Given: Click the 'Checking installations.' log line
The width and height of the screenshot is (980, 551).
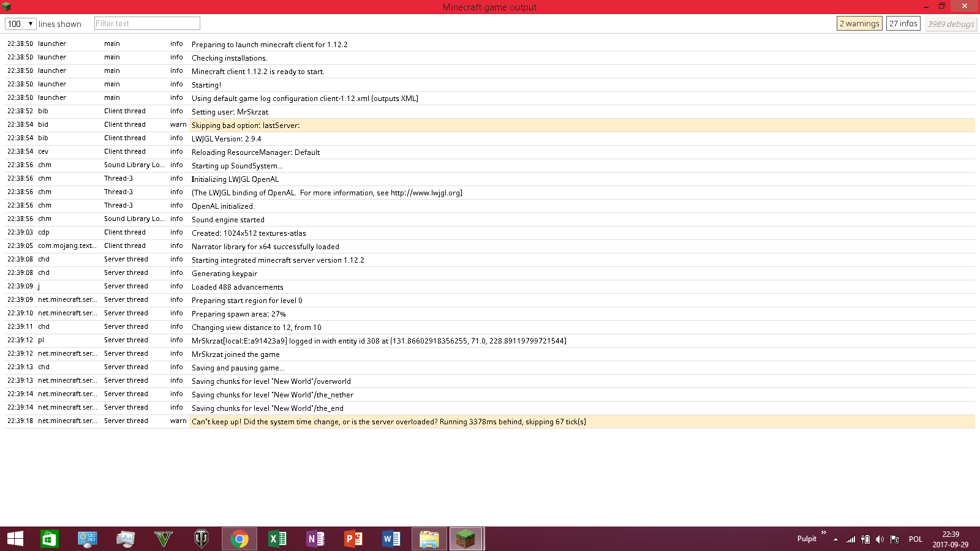Looking at the screenshot, I should coord(230,58).
